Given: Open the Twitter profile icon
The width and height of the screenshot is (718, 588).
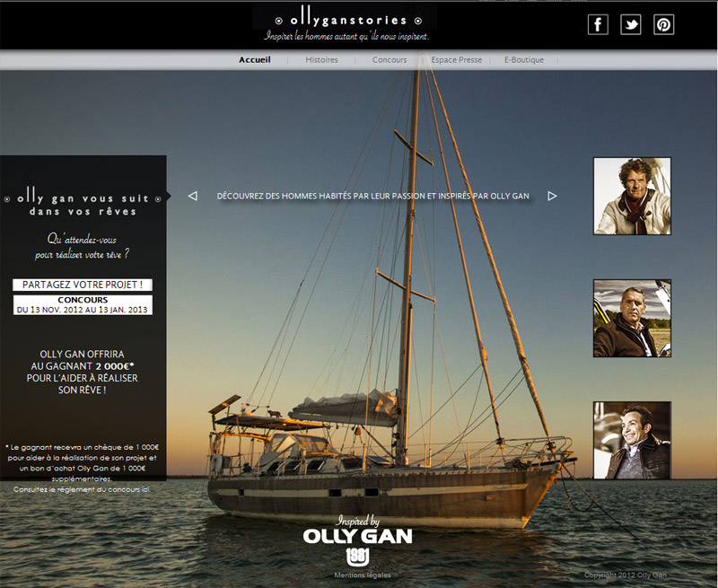Looking at the screenshot, I should [x=631, y=25].
